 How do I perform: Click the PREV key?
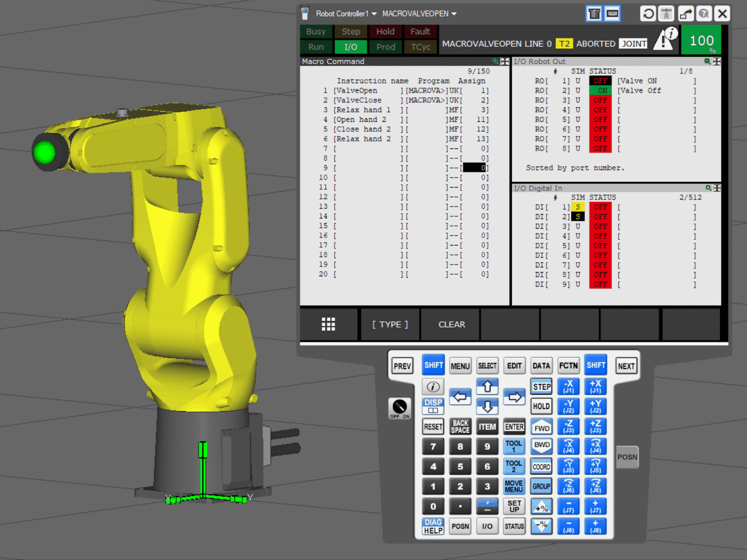(402, 366)
